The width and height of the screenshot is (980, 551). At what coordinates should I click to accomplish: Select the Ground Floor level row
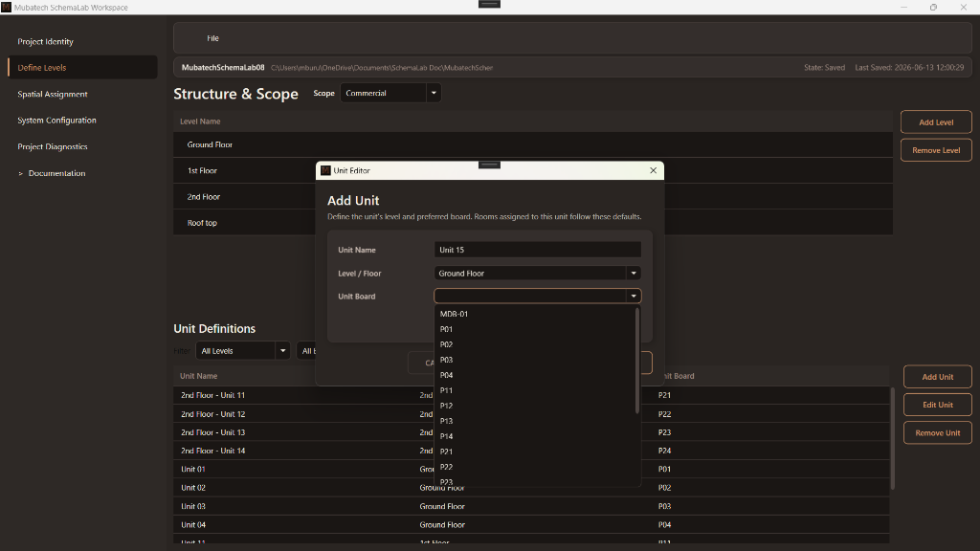click(532, 145)
